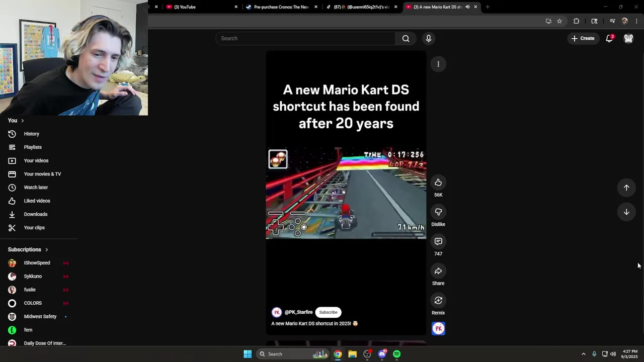Viewport: 644px width, 362px height.
Task: Bookmark this page with star icon
Action: [559, 21]
